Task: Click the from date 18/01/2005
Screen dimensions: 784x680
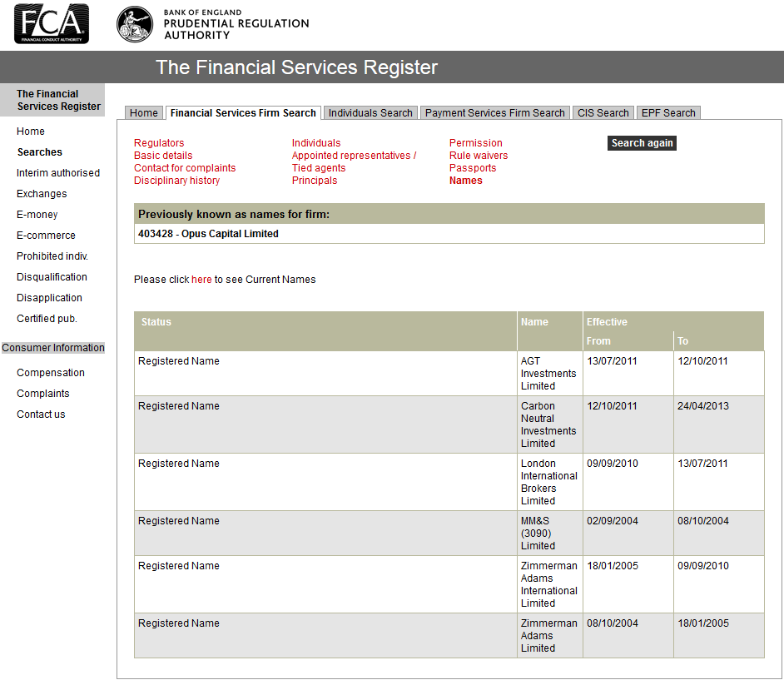Action: click(613, 566)
